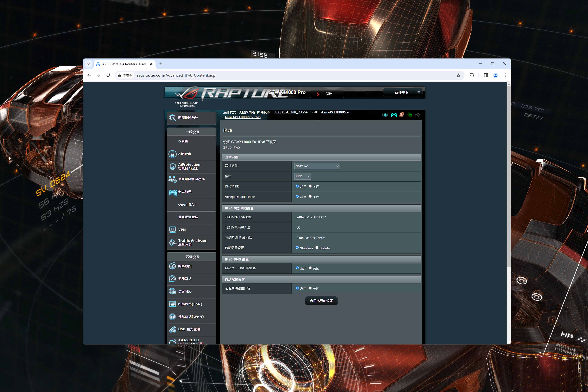Open the IPv6 FAQ link

point(232,147)
